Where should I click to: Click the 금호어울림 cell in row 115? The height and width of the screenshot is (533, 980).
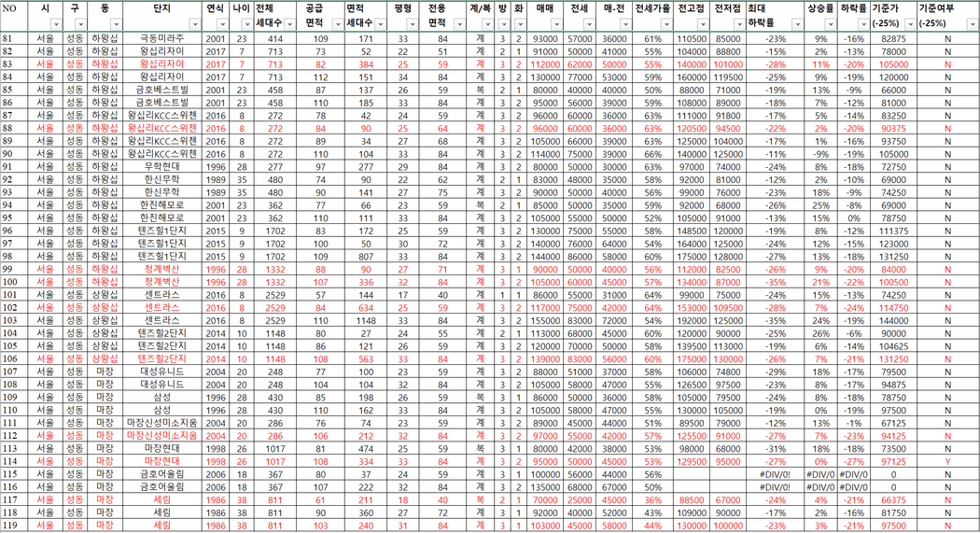tap(161, 474)
